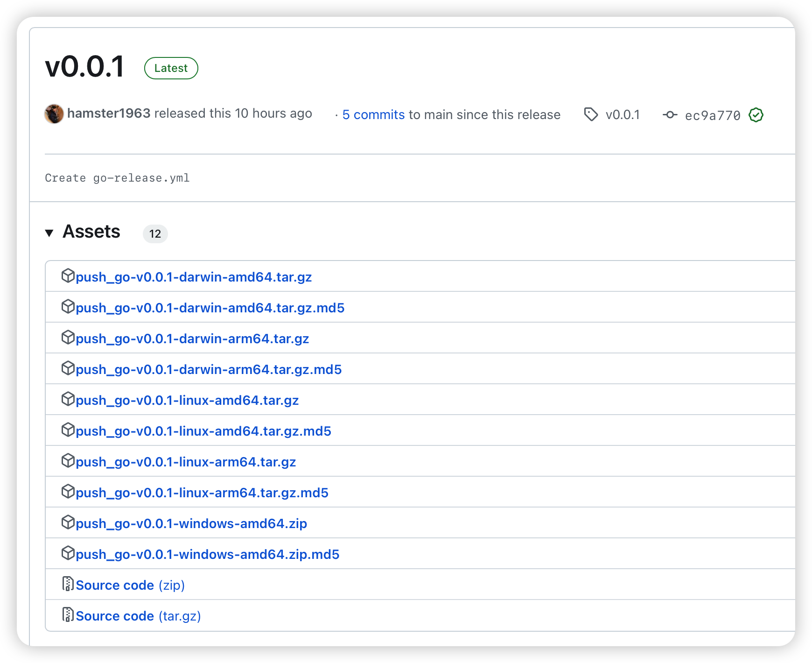Download push_go-v0.0.1-darwin-arm64.tar.gz
This screenshot has width=812, height=663.
tap(192, 339)
